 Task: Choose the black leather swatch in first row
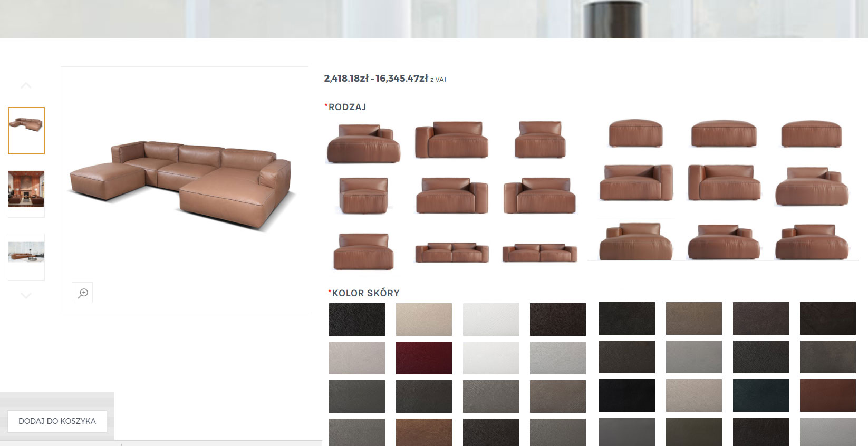pyautogui.click(x=357, y=319)
